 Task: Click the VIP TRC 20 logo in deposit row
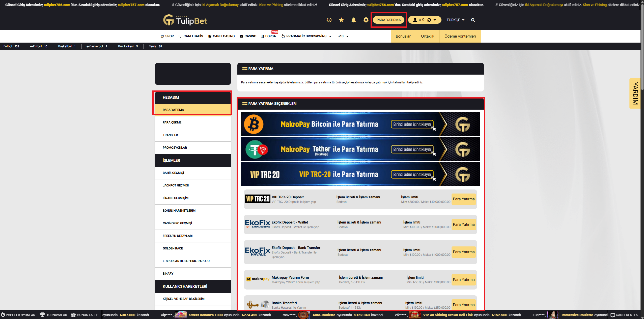pyautogui.click(x=258, y=199)
